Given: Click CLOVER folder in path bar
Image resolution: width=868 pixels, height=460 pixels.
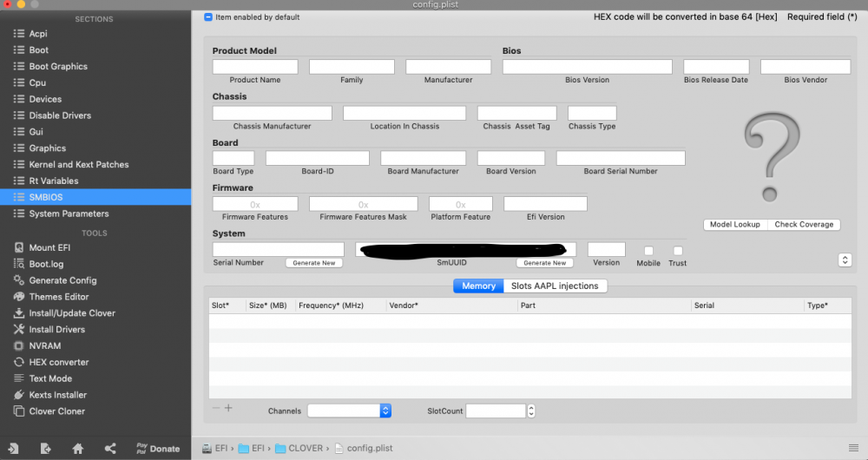Looking at the screenshot, I should click(x=299, y=449).
